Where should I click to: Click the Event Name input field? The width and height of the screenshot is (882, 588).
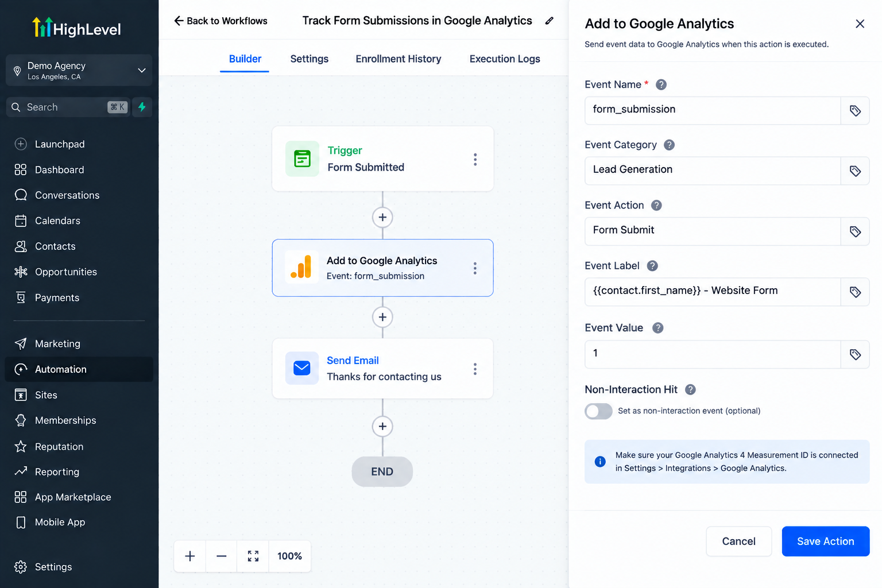pos(712,110)
